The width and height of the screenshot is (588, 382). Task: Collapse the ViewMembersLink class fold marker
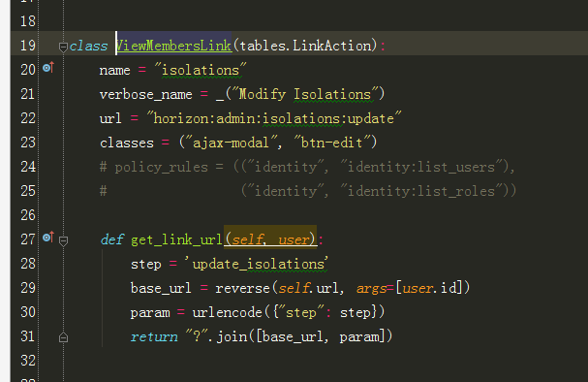[63, 47]
